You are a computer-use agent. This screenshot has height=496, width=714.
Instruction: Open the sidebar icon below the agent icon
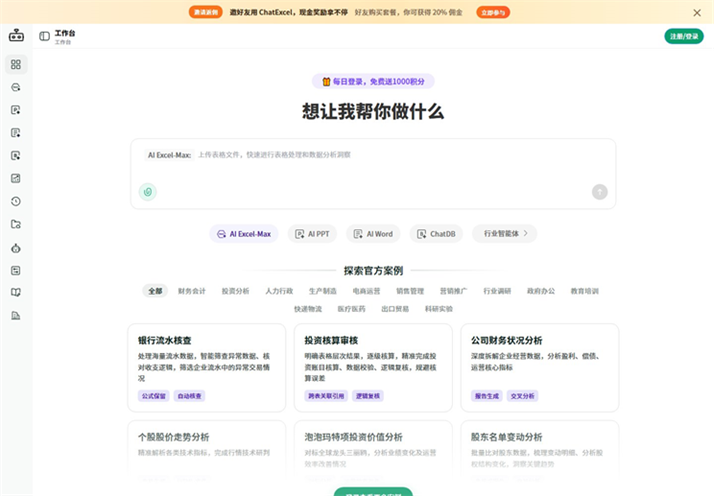click(16, 271)
